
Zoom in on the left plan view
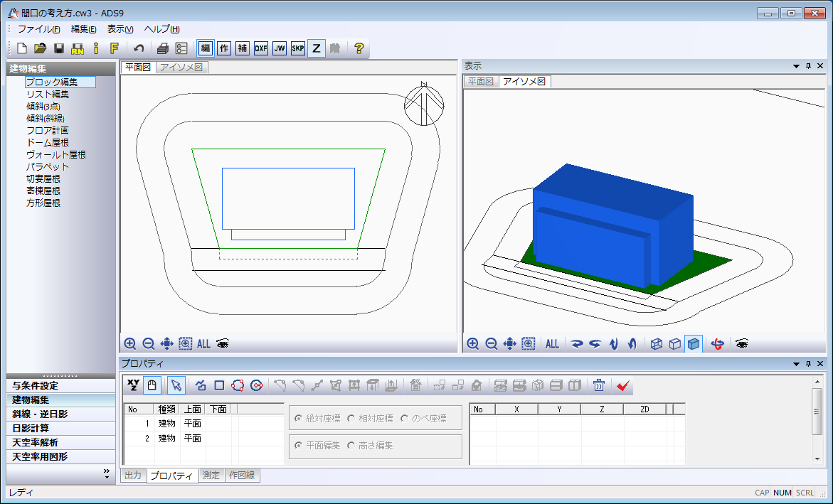tap(130, 343)
